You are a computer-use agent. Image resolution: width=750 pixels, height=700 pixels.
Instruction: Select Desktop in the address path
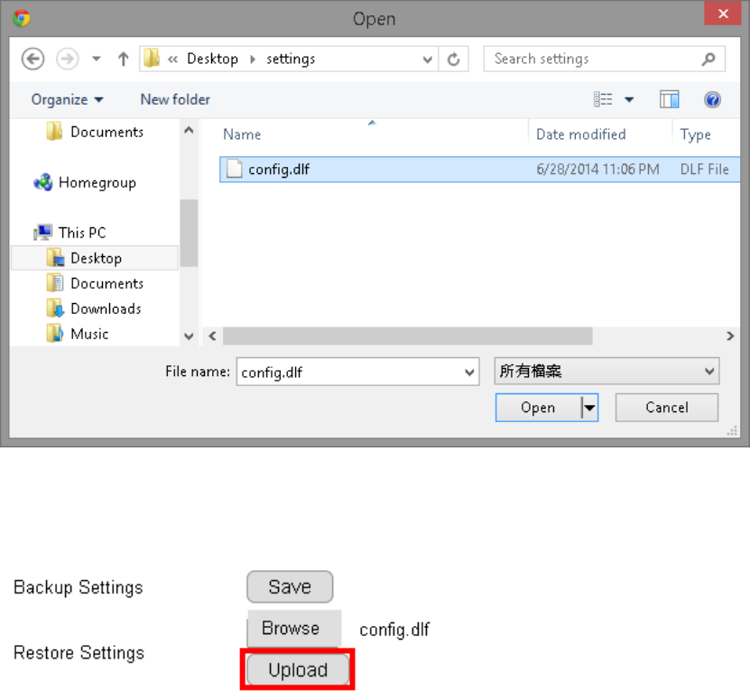coord(212,59)
